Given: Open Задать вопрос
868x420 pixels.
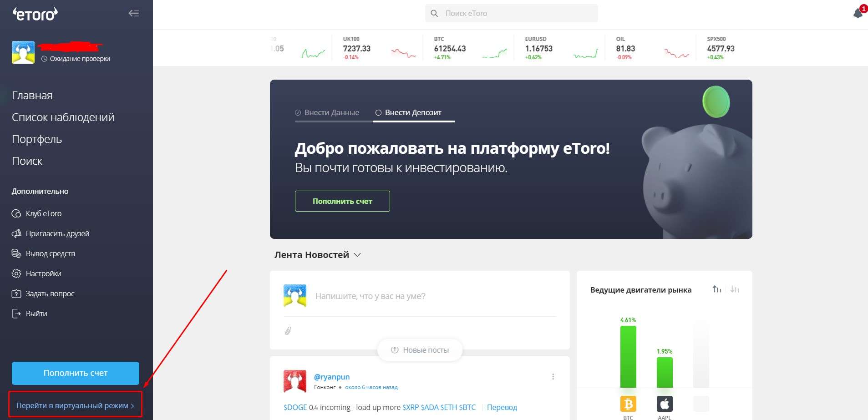Looking at the screenshot, I should click(50, 293).
